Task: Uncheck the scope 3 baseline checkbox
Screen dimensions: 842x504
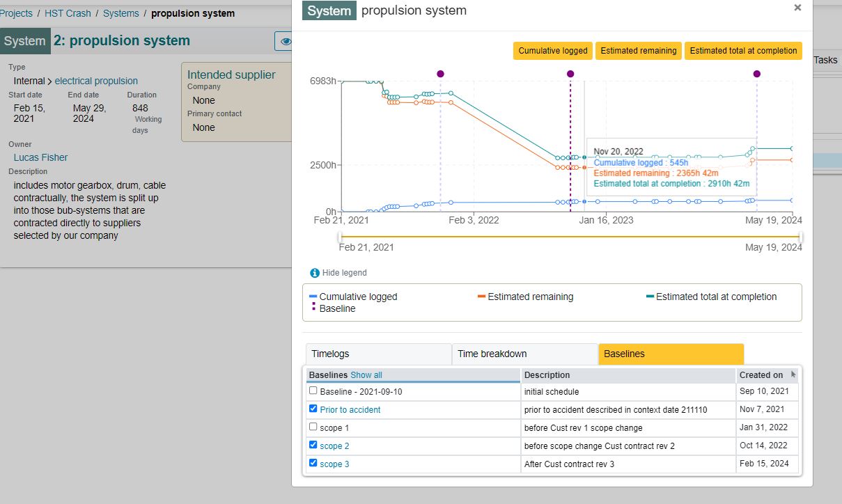Action: [313, 463]
